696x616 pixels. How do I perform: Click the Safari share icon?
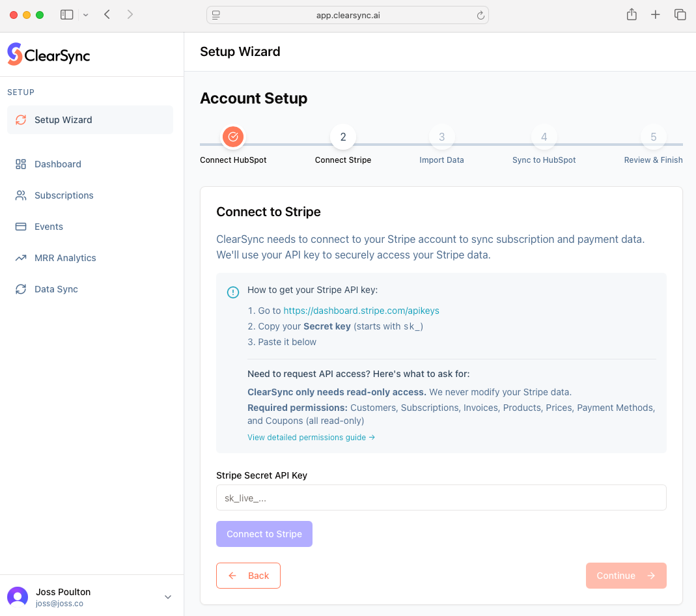(632, 14)
